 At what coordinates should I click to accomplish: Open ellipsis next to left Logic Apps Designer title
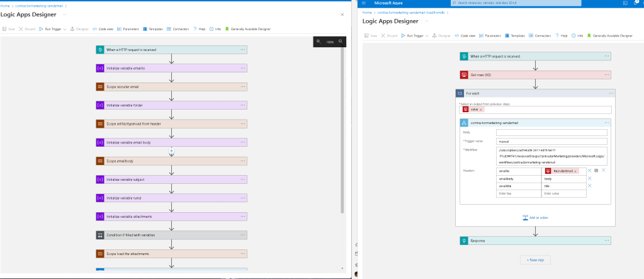(x=65, y=14)
